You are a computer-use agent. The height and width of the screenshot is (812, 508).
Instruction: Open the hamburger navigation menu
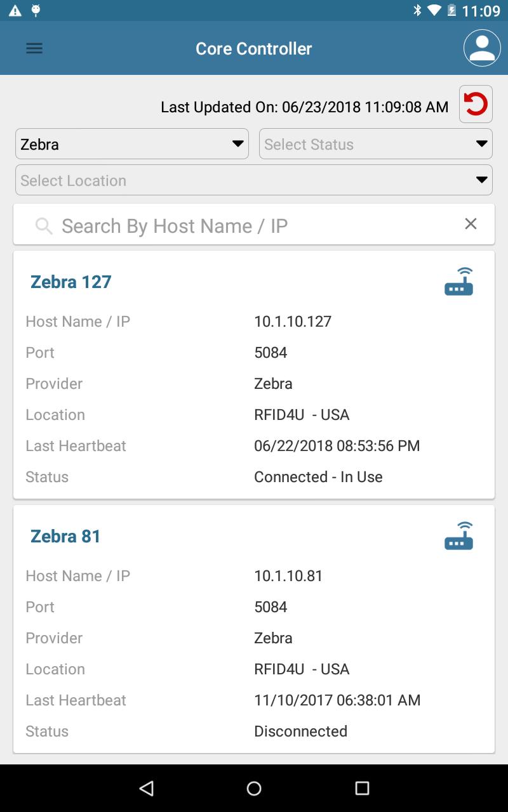point(34,48)
